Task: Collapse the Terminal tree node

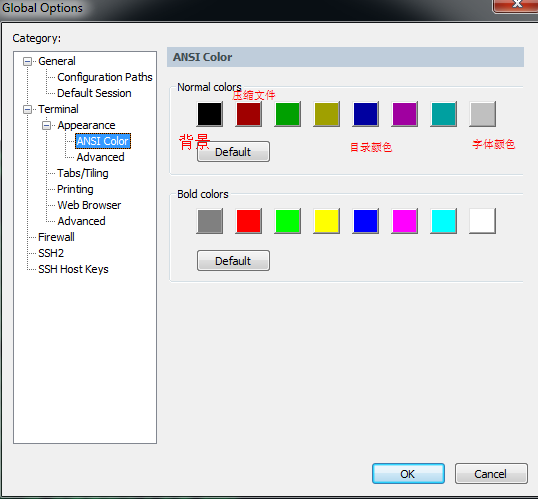Action: tap(27, 109)
